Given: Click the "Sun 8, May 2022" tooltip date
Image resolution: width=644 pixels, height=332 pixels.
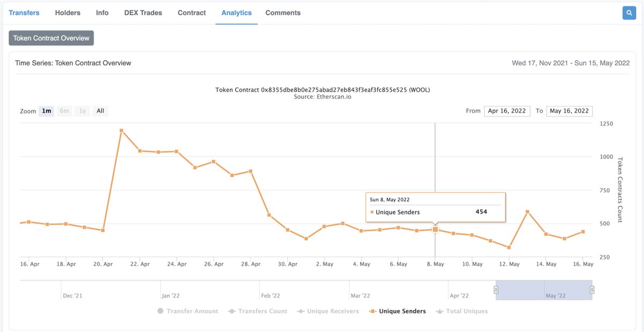Looking at the screenshot, I should tap(390, 200).
